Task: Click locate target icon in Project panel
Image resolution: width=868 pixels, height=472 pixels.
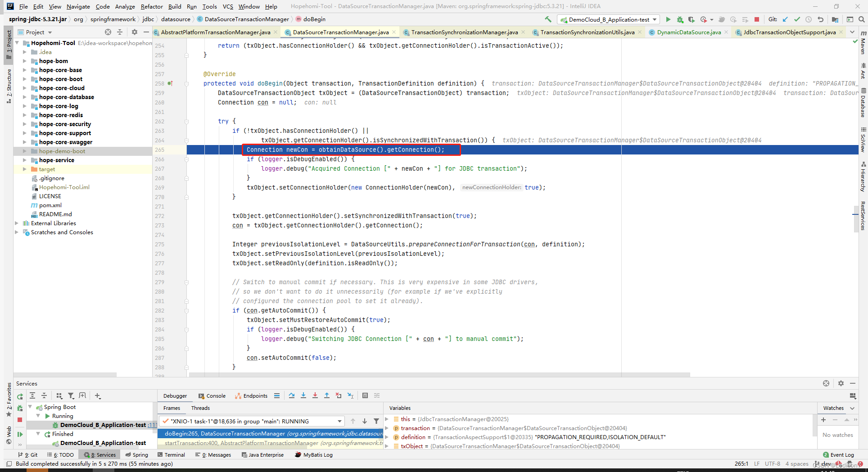Action: 108,32
